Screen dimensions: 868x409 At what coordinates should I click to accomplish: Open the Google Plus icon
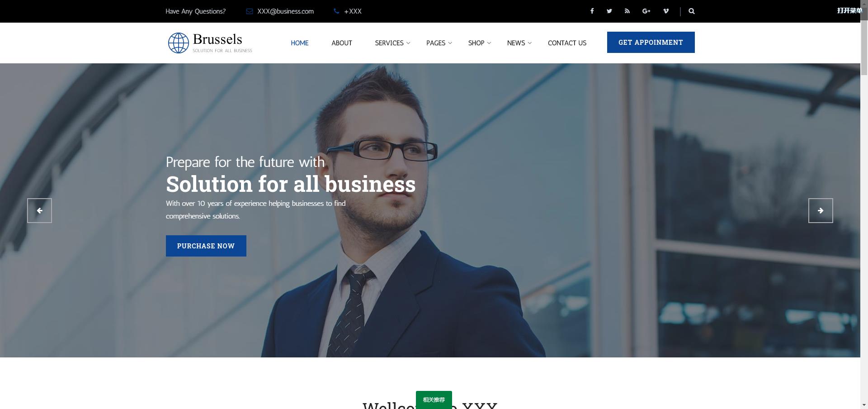pos(646,11)
